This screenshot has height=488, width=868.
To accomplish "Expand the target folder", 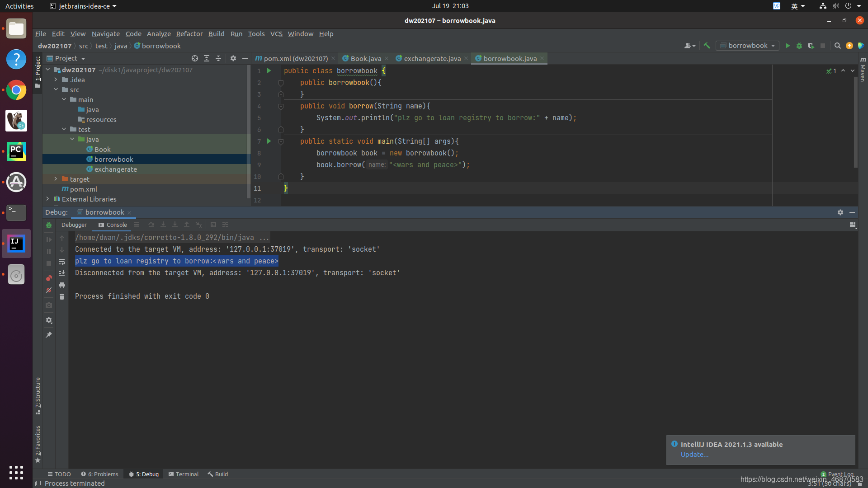I will [x=56, y=179].
